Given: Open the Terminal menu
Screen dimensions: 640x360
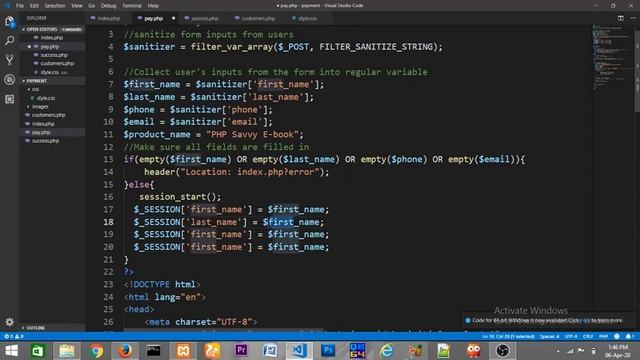Looking at the screenshot, I should [x=132, y=6].
